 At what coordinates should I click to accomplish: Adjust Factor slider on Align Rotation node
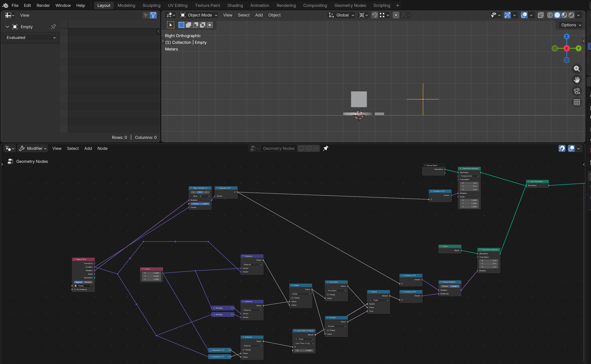pyautogui.click(x=200, y=204)
